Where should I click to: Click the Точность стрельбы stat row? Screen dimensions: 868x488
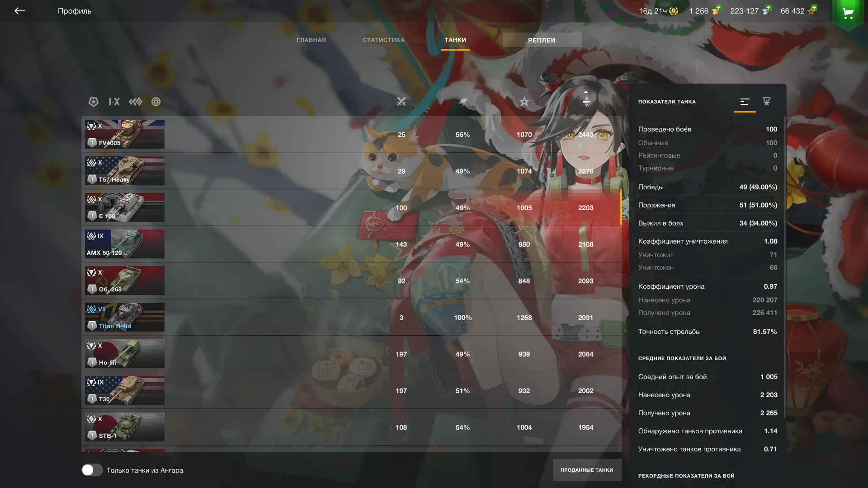point(708,332)
